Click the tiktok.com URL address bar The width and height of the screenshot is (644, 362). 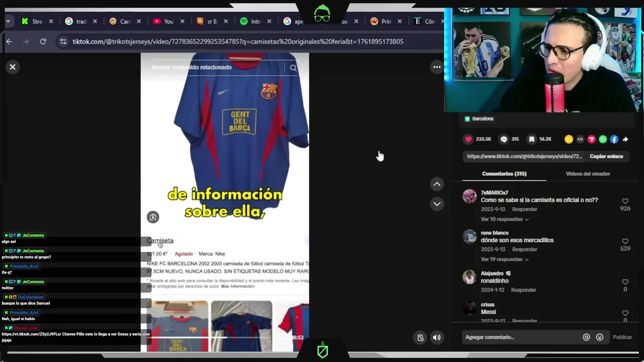coord(237,41)
